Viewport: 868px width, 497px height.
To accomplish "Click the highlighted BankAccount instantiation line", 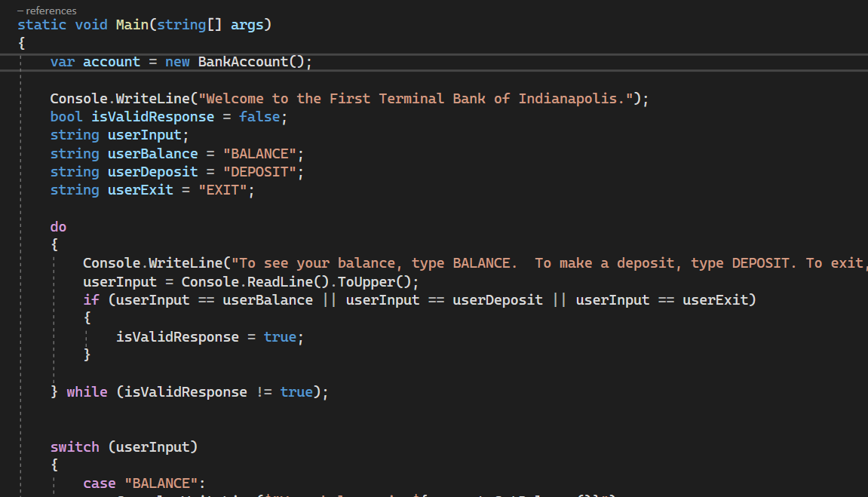I will (181, 61).
